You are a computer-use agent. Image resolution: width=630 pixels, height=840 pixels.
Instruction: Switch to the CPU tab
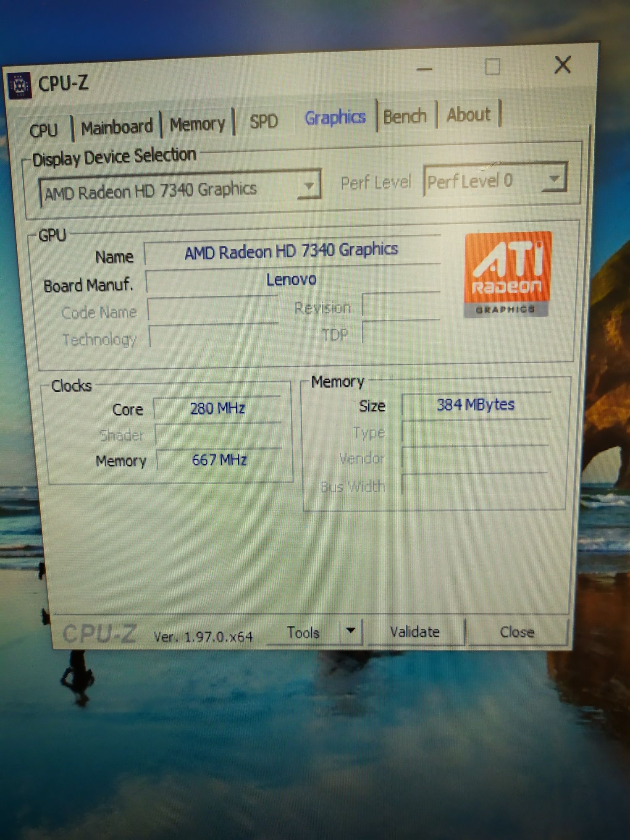point(44,130)
